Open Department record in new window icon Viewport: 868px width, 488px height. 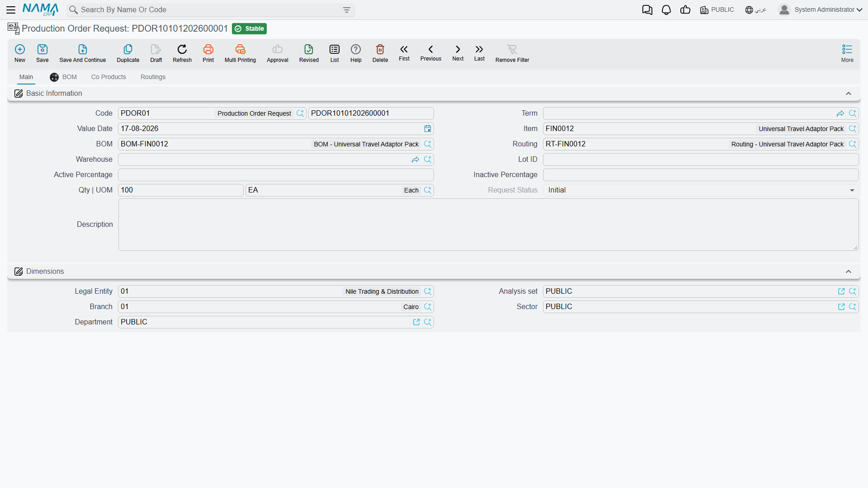tap(416, 322)
